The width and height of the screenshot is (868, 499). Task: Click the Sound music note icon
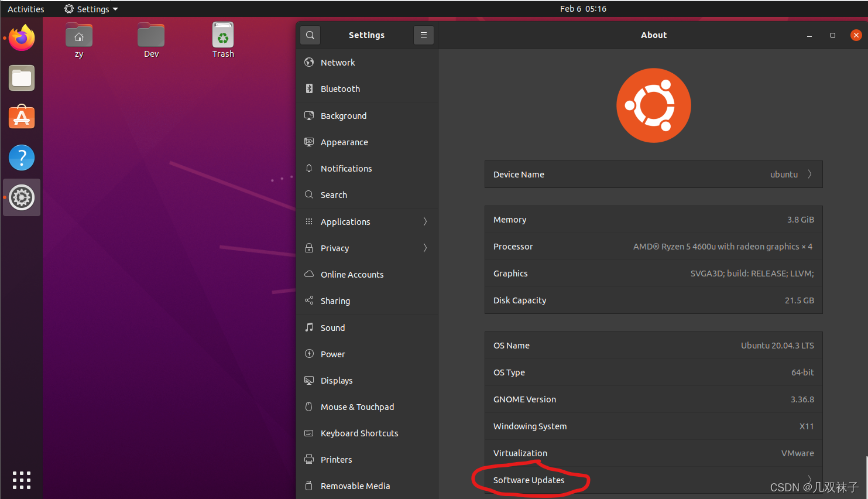tap(309, 327)
